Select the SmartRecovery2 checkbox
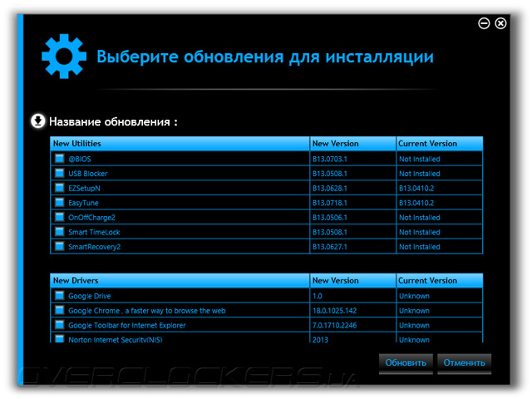Screen dimensions: 532x399 60,246
